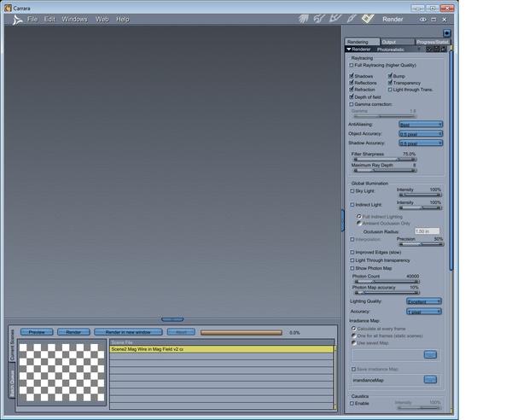Enable Light through Transparency raytracing checkbox

tap(390, 90)
